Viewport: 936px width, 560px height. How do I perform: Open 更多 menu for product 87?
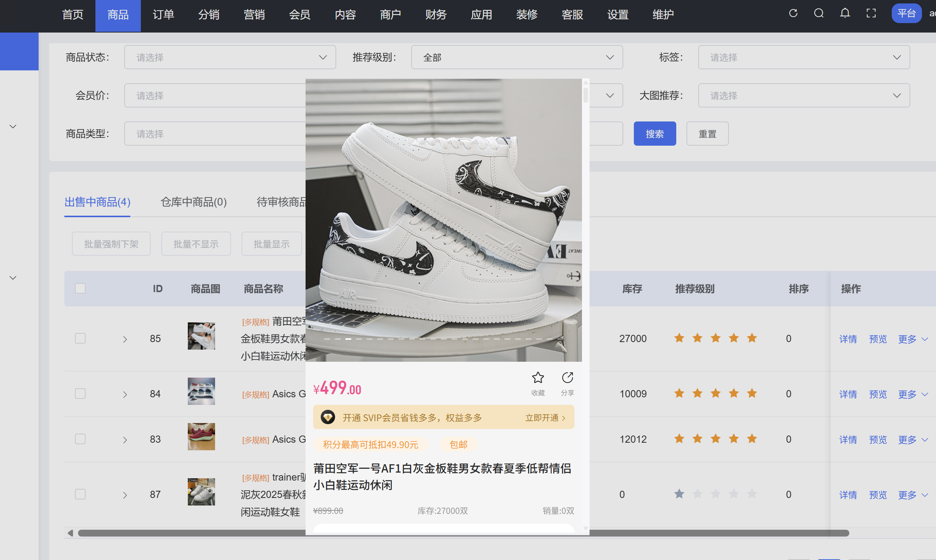pos(913,495)
